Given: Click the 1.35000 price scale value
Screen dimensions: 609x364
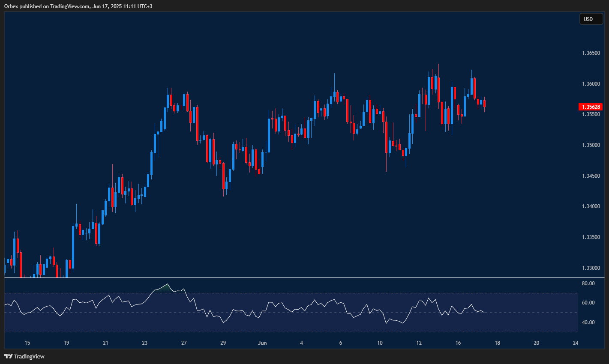Looking at the screenshot, I should (x=591, y=145).
